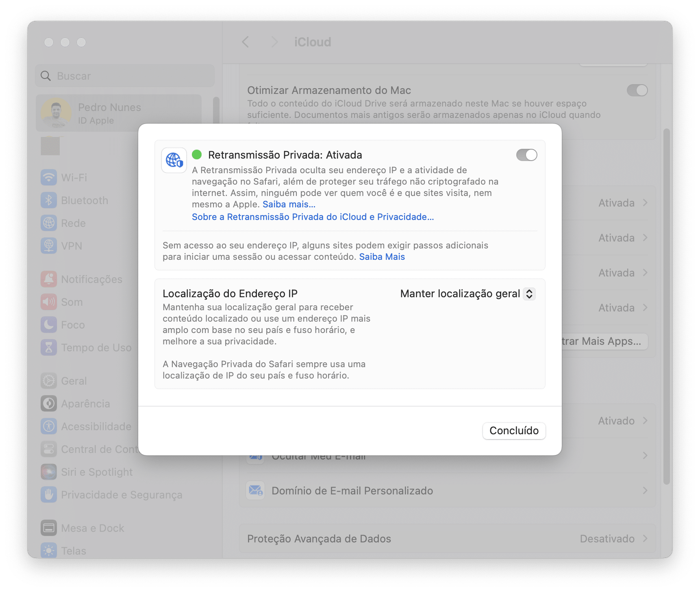Open Foco moon icon
700x592 pixels.
click(x=49, y=324)
